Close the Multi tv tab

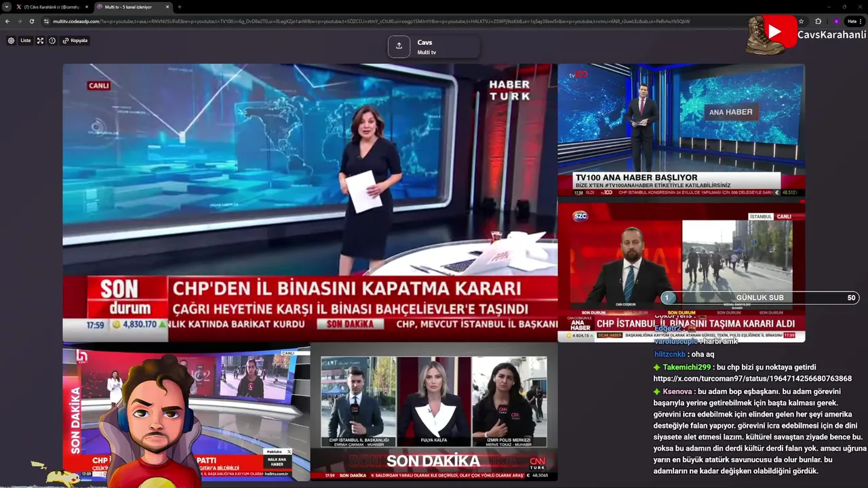(167, 7)
